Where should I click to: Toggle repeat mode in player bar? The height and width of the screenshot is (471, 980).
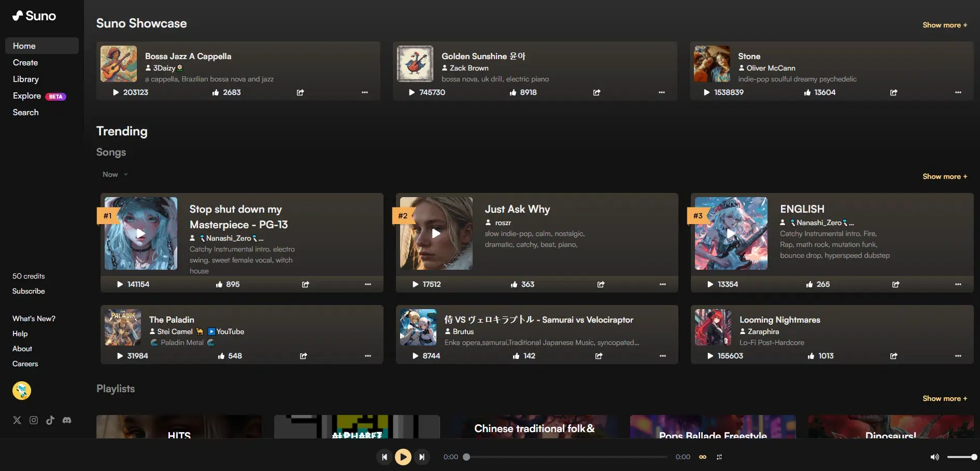coord(719,457)
